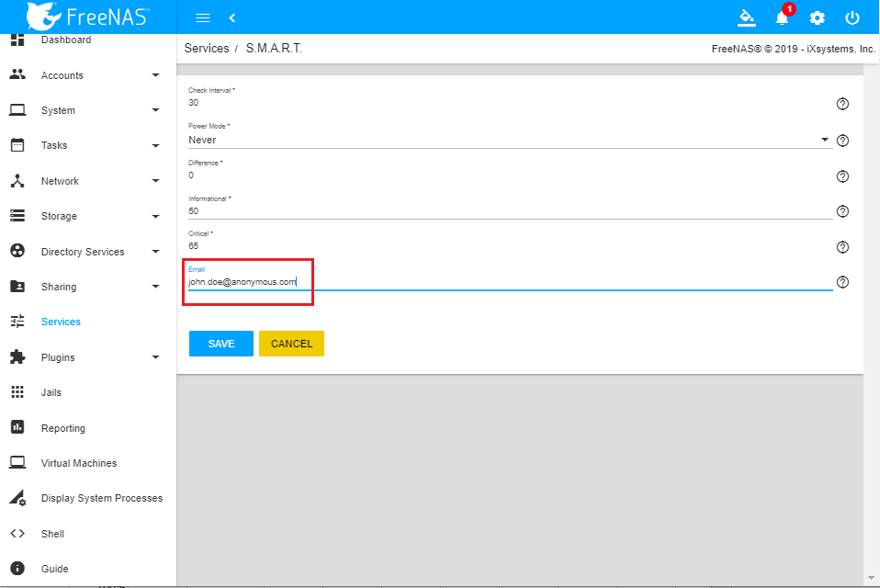Click the help icon beside Check Interval
Image resolution: width=880 pixels, height=588 pixels.
tap(842, 104)
